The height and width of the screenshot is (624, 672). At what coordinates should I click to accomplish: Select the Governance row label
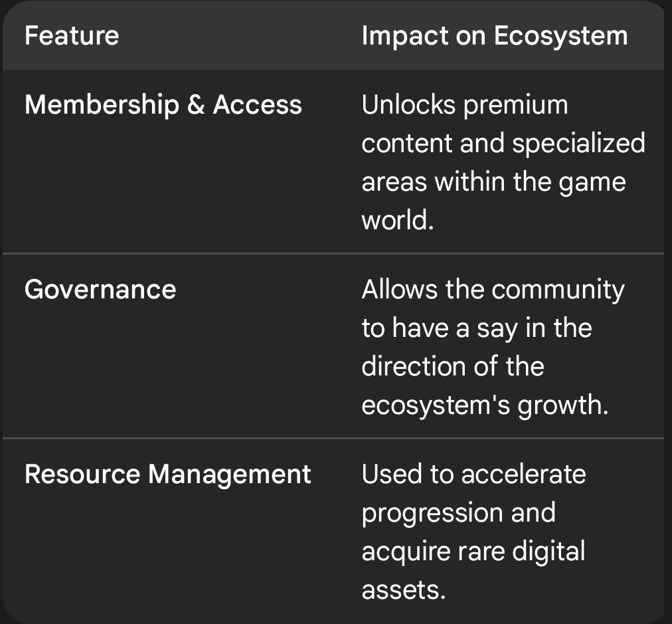click(x=100, y=290)
